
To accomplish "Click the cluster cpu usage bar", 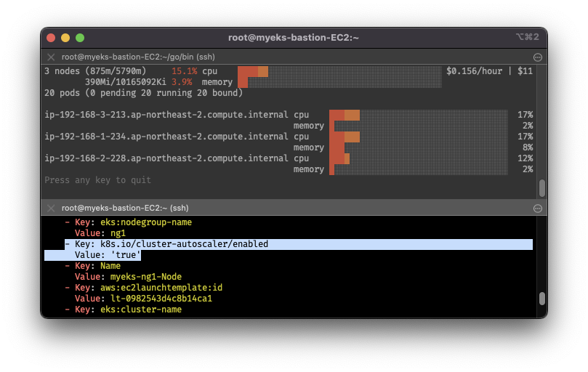I will 339,71.
